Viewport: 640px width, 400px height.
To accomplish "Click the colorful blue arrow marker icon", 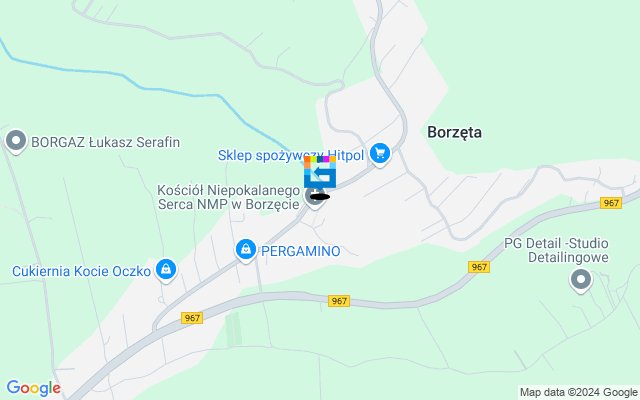I will 320,172.
